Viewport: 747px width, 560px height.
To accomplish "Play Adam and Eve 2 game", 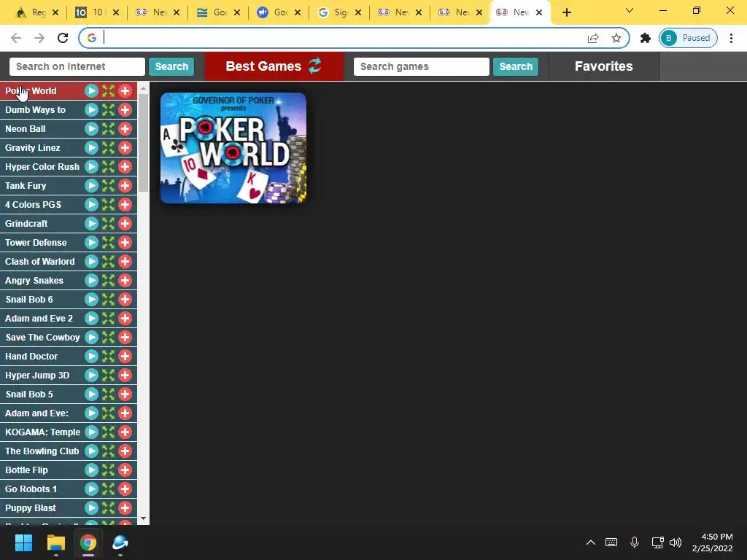I will [x=91, y=318].
